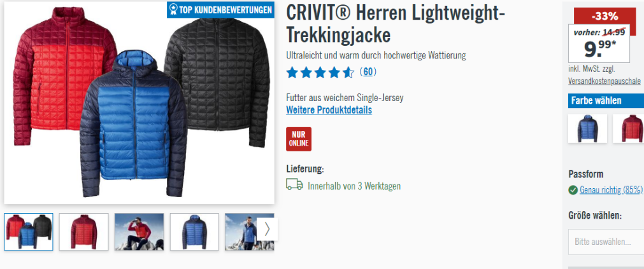
Task: Select the three-jackets thumbnail
Action: tap(28, 231)
